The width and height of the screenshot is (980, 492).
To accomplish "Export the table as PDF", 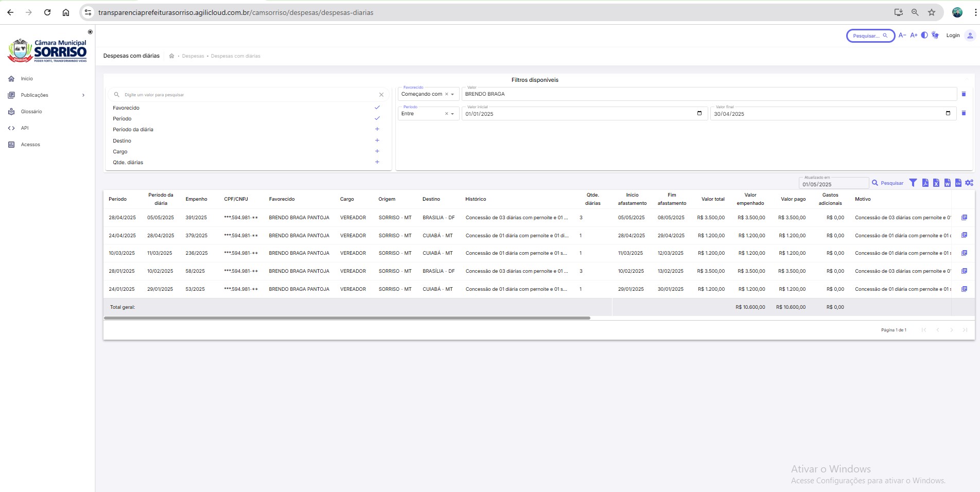I will [x=925, y=183].
